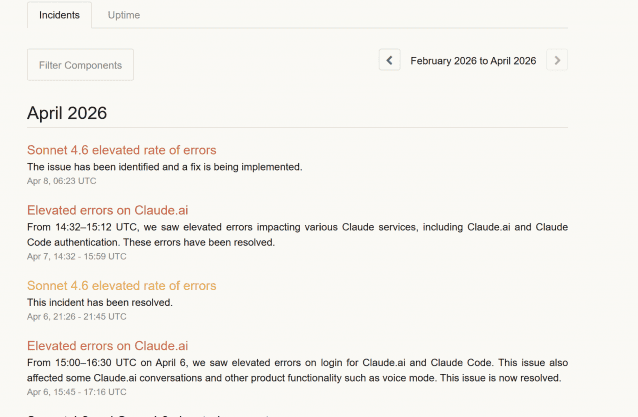The image size is (638, 417).
Task: Select the Incidents tab
Action: click(59, 15)
